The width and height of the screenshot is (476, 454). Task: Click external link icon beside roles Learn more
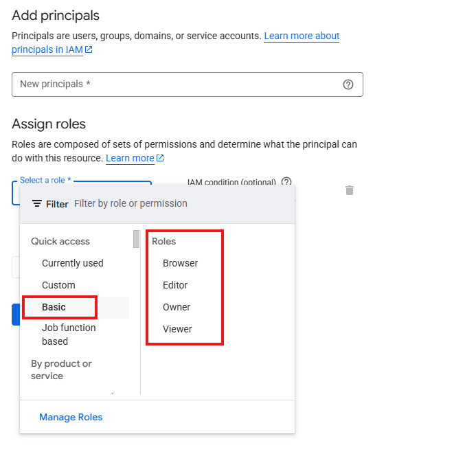click(160, 158)
